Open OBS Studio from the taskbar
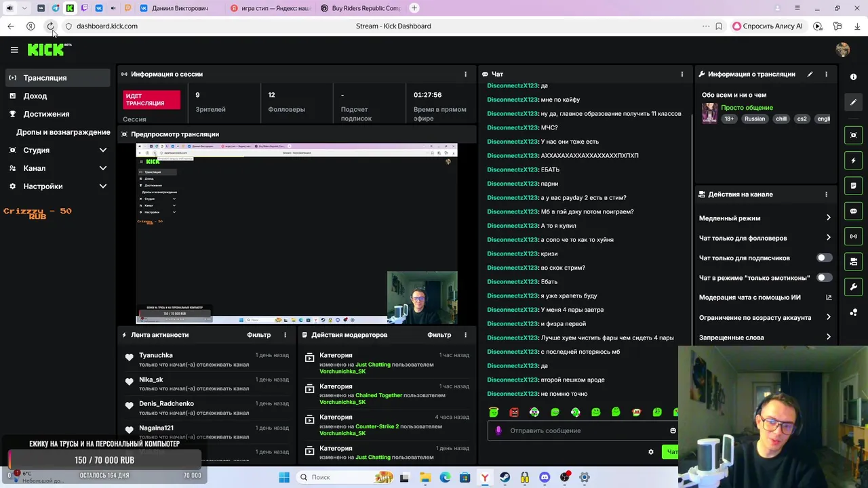The width and height of the screenshot is (868, 488). (x=565, y=477)
